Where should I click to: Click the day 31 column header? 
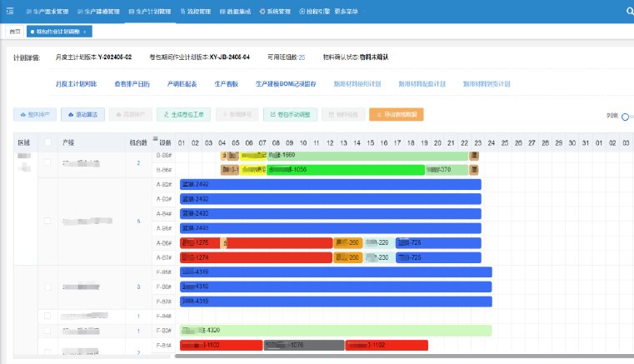coord(586,142)
